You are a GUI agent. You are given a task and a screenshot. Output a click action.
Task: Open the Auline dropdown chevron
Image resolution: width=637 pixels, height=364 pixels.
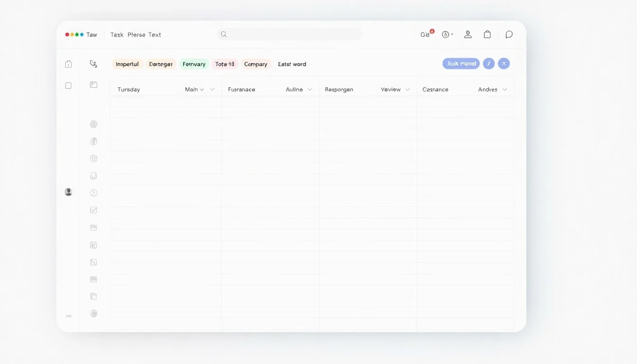coord(309,90)
